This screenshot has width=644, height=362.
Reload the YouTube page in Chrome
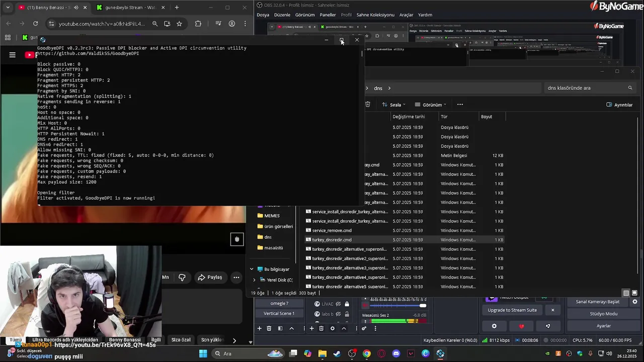[x=35, y=24]
